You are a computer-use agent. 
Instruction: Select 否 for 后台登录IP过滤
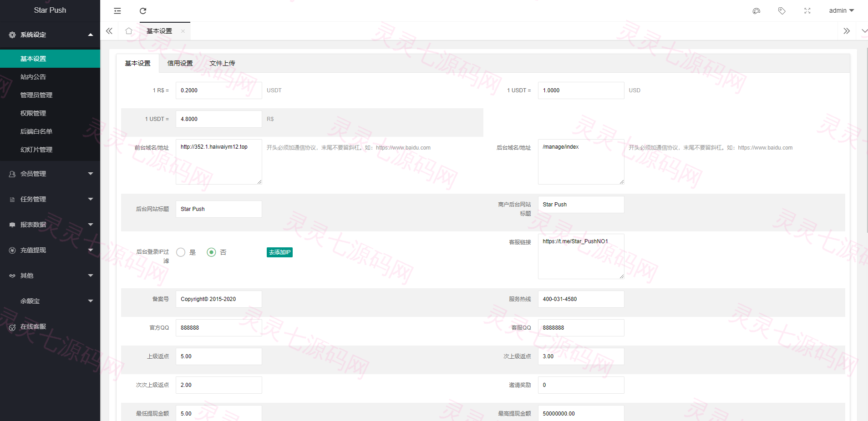(211, 252)
